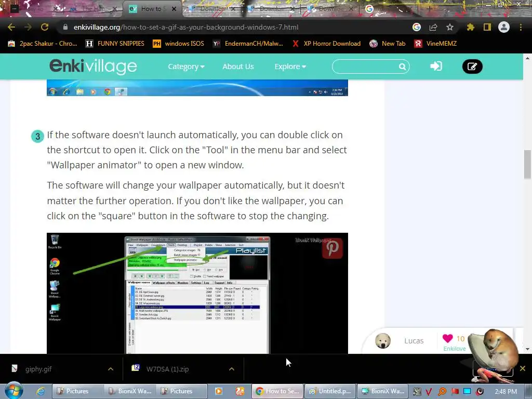Toggle the browser side panel
The height and width of the screenshot is (399, 532).
point(487,27)
